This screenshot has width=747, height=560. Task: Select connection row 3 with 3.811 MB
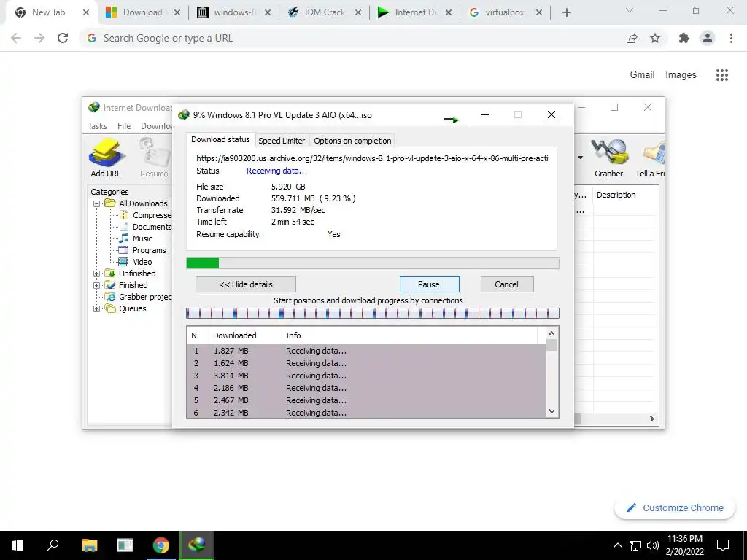tap(366, 376)
